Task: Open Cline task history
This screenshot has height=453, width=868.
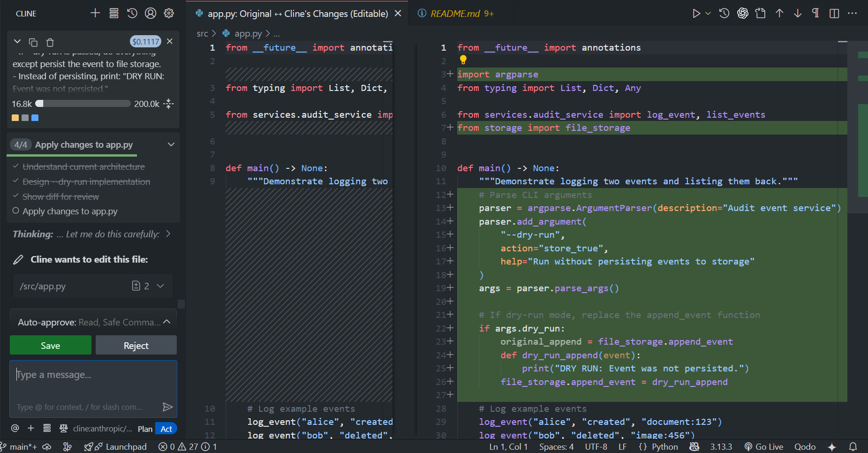Action: click(132, 13)
